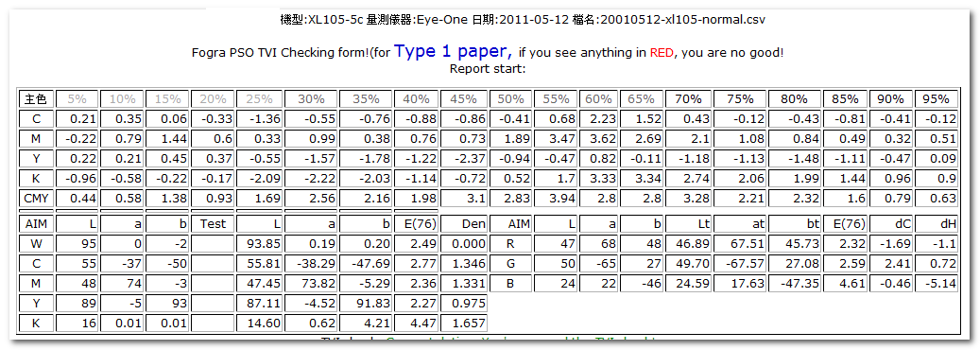Select the "G" row label
This screenshot has width=980, height=350.
point(510,264)
